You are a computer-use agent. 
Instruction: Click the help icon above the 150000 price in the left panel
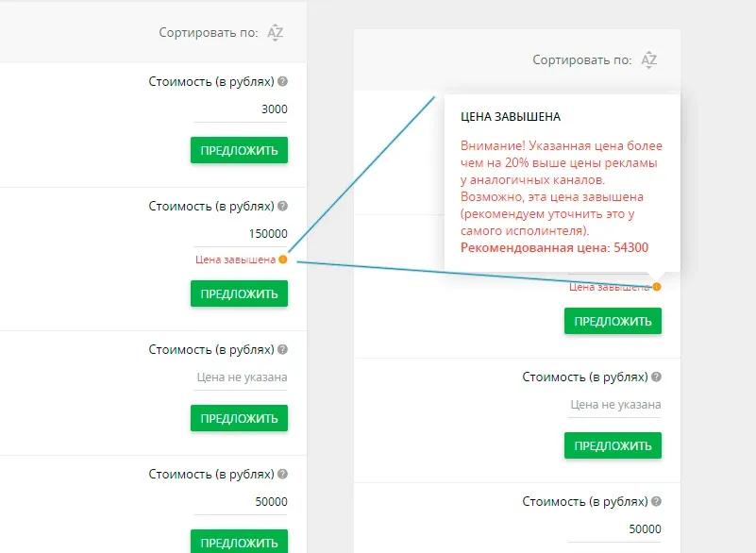283,206
